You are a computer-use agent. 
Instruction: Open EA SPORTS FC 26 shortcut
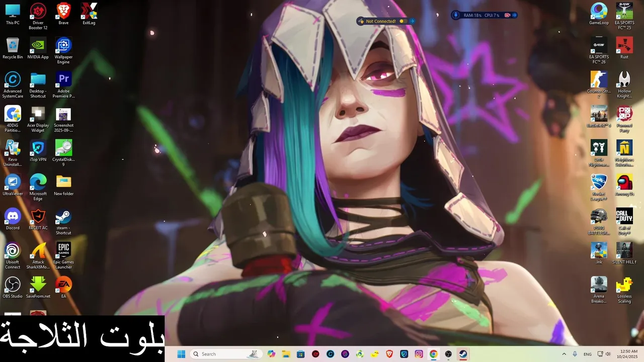pyautogui.click(x=599, y=51)
